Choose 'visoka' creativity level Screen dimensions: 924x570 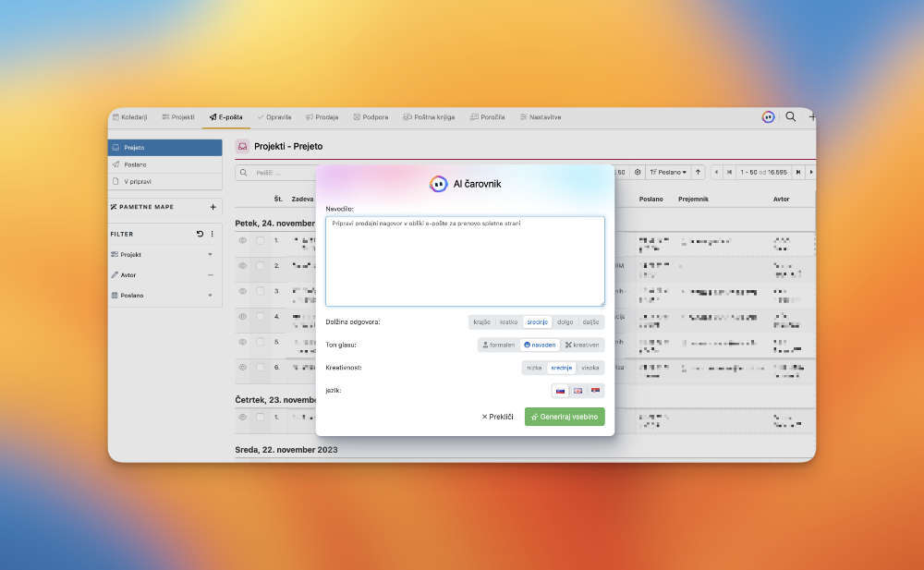[590, 368]
